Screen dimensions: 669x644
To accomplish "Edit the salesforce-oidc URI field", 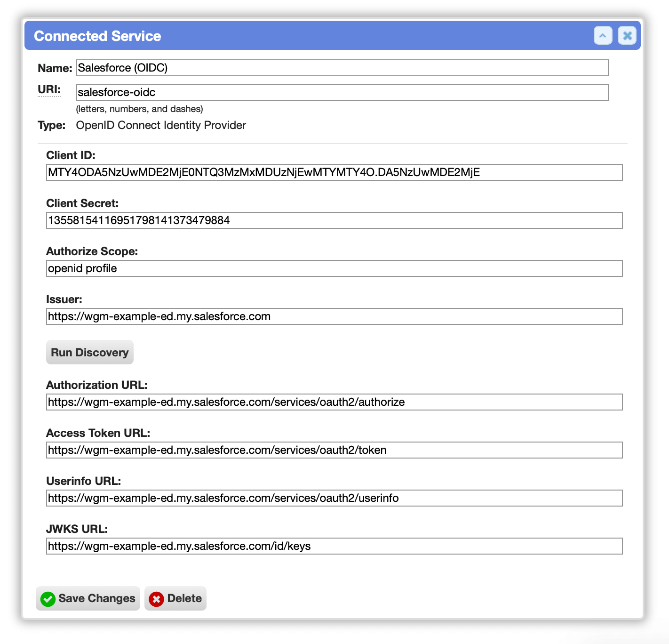I will [x=342, y=92].
